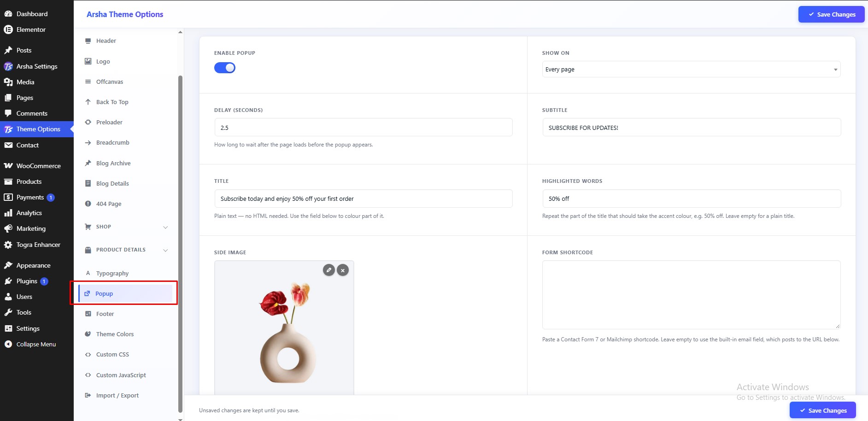This screenshot has height=421, width=868.
Task: Click the top Save Changes button
Action: (831, 14)
